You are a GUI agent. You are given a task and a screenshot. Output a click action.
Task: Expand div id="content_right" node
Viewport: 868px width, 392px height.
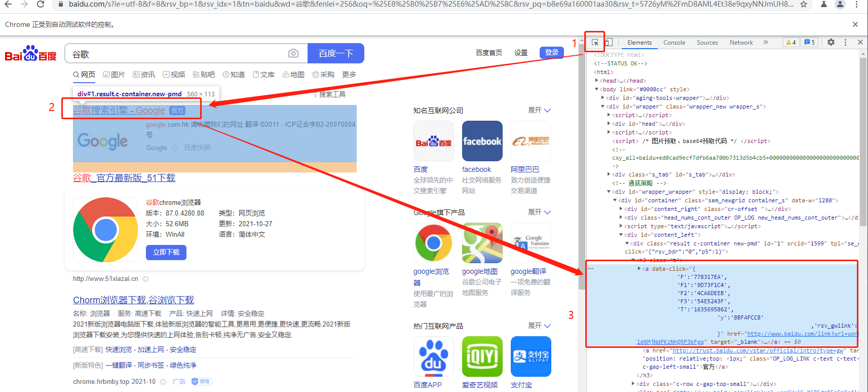tap(621, 209)
